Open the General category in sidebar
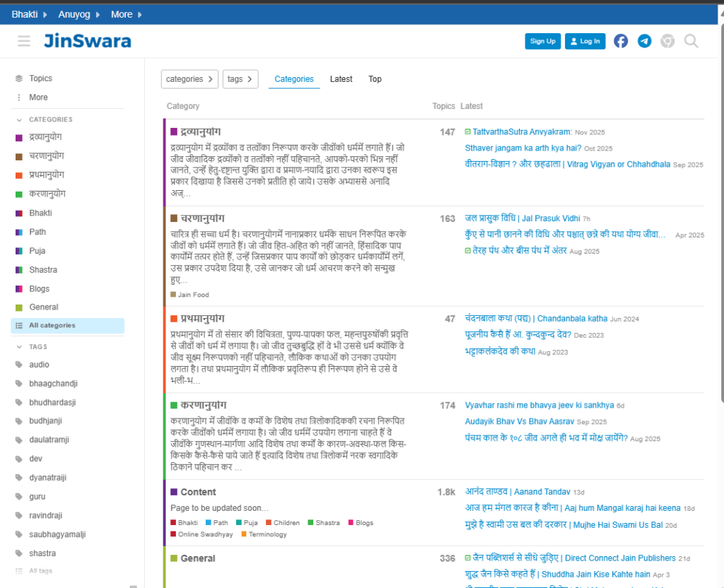Viewport: 724px width, 588px height. [68, 307]
